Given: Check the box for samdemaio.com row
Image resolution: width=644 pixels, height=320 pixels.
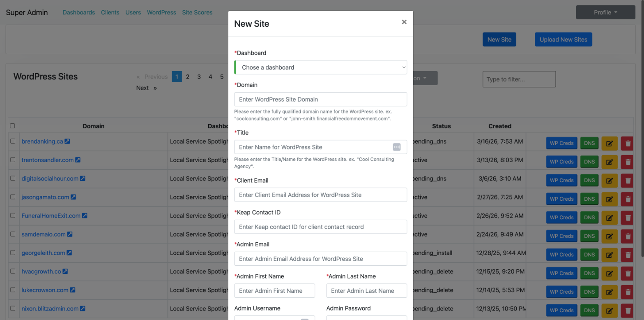Looking at the screenshot, I should pyautogui.click(x=13, y=234).
